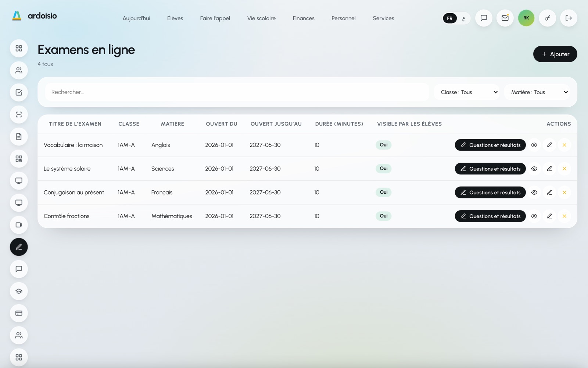Image resolution: width=588 pixels, height=368 pixels.
Task: Open the checkbox icon in the sidebar
Action: pyautogui.click(x=19, y=92)
